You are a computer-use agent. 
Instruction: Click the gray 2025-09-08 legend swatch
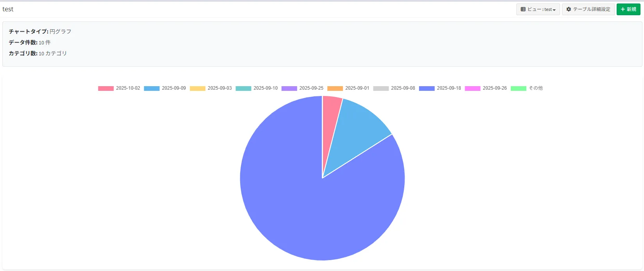coord(381,89)
